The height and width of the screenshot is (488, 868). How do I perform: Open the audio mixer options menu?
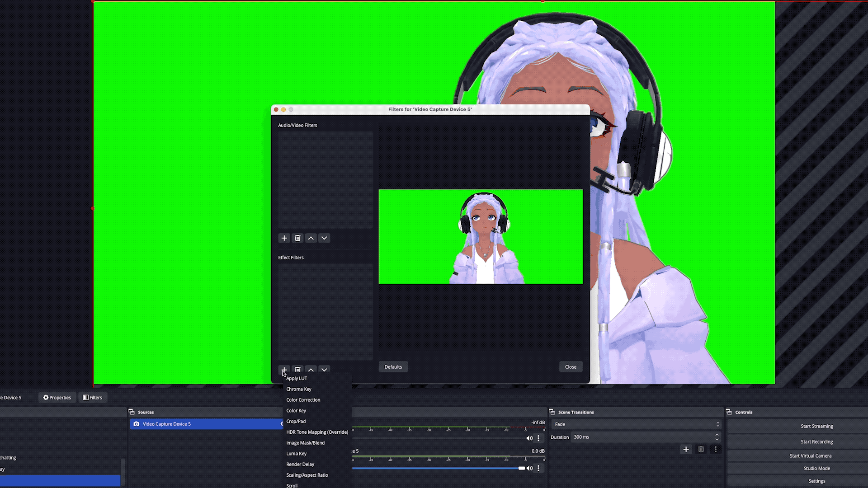pyautogui.click(x=538, y=438)
